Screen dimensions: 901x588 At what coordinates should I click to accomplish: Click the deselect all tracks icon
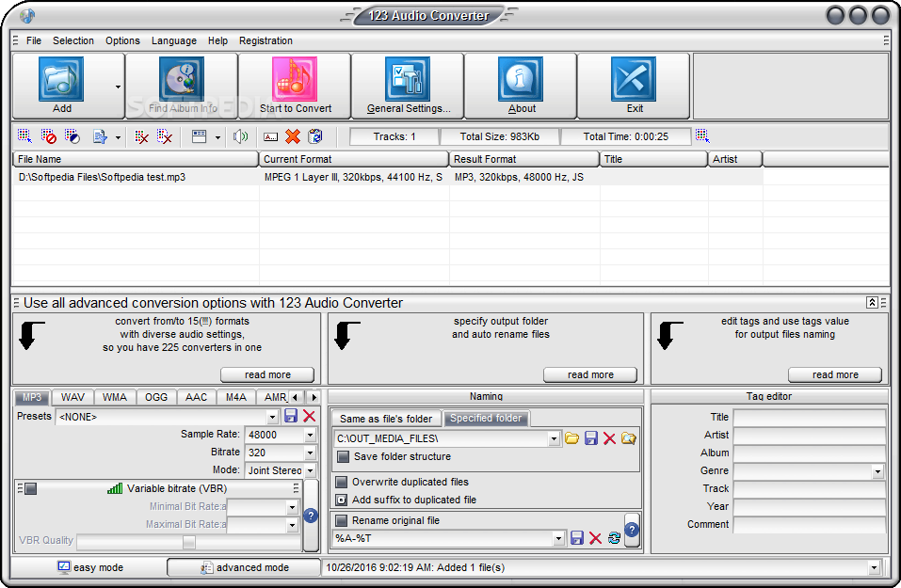48,136
